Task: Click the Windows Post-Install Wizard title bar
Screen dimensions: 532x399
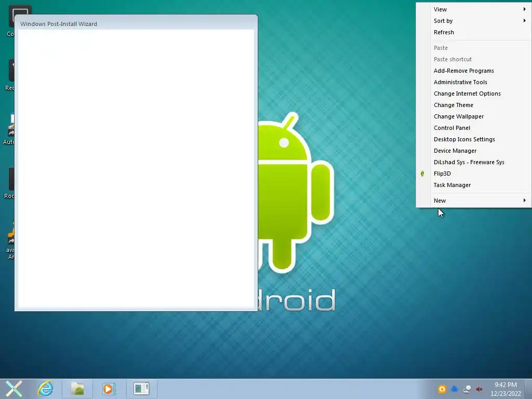Action: (136, 23)
